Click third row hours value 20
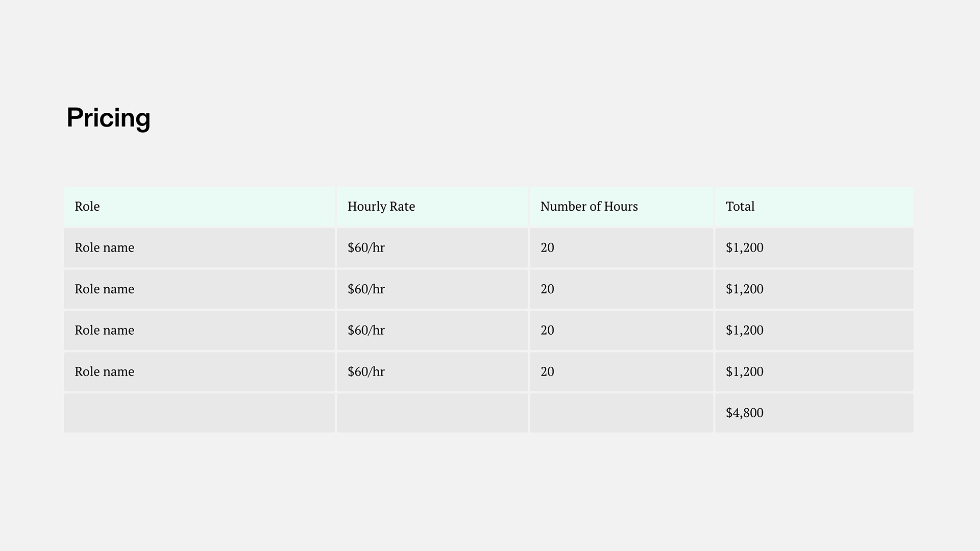Viewport: 980px width, 551px height. point(547,331)
